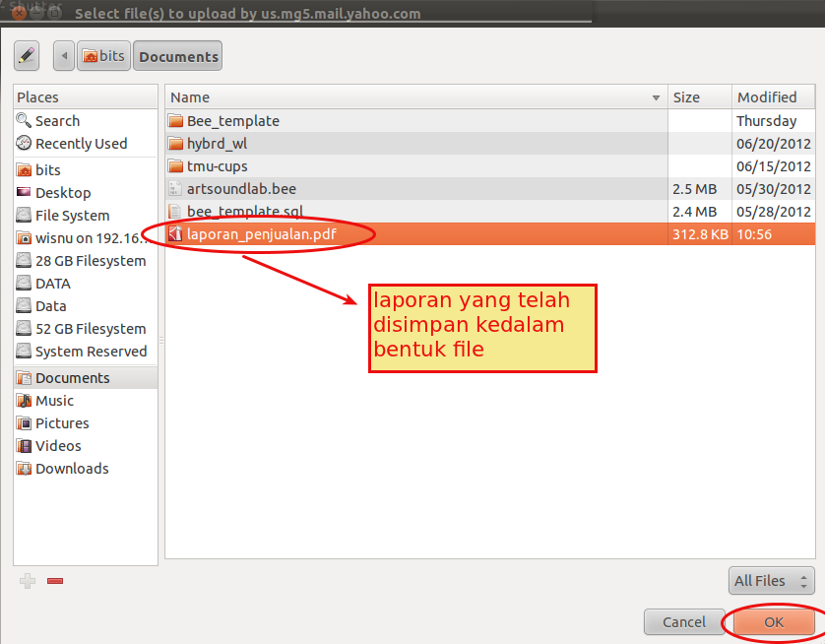
Task: Click the Recently Used clock icon
Action: (24, 143)
